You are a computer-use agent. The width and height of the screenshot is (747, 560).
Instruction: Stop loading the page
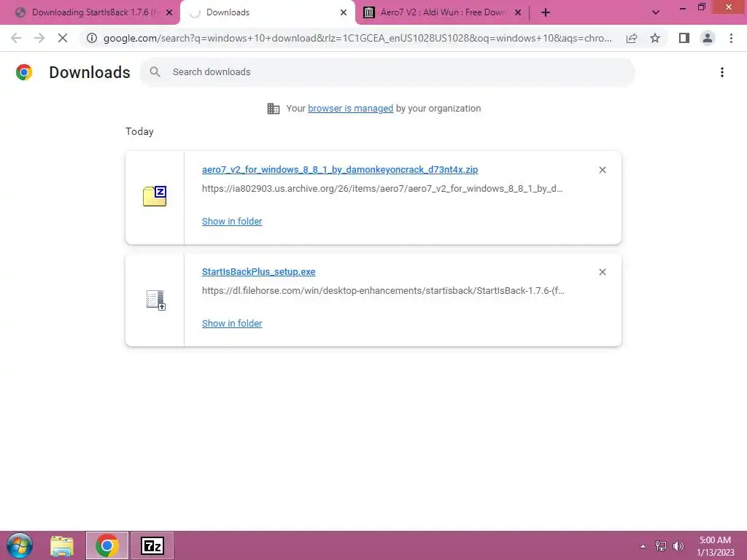[x=63, y=38]
